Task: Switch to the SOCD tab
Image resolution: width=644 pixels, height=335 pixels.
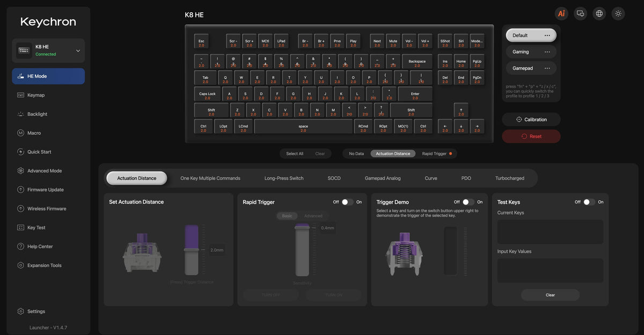Action: [334, 178]
